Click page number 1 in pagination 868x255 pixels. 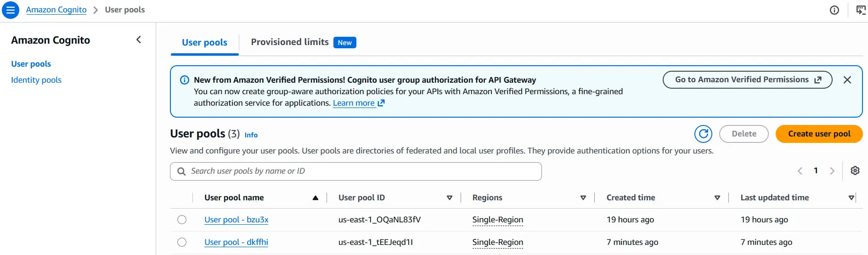(x=816, y=170)
